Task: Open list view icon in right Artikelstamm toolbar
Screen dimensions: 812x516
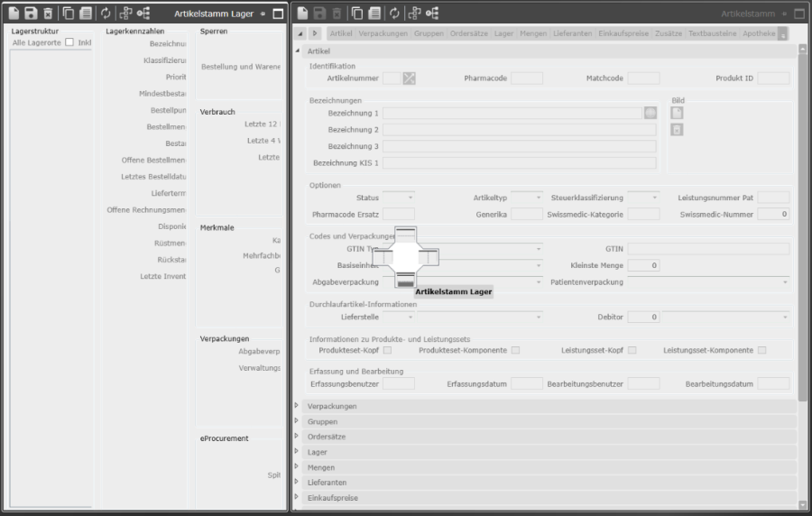Action: tap(374, 14)
